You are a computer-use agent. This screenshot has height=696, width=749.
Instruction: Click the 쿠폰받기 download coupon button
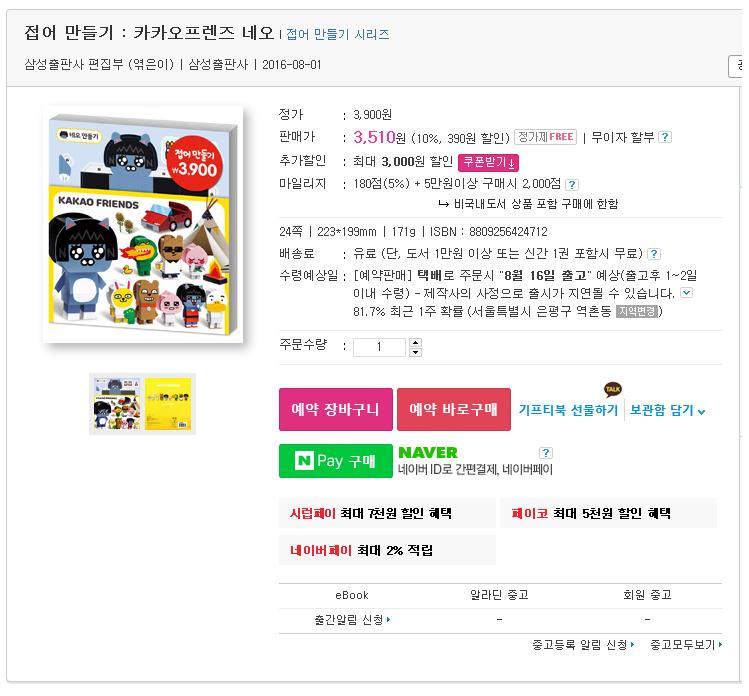pyautogui.click(x=488, y=162)
